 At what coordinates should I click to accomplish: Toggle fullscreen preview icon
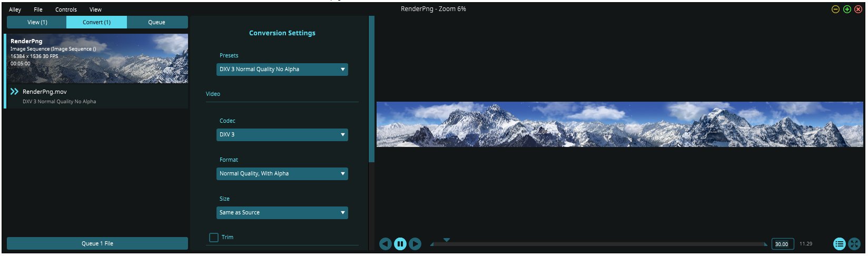pyautogui.click(x=854, y=244)
